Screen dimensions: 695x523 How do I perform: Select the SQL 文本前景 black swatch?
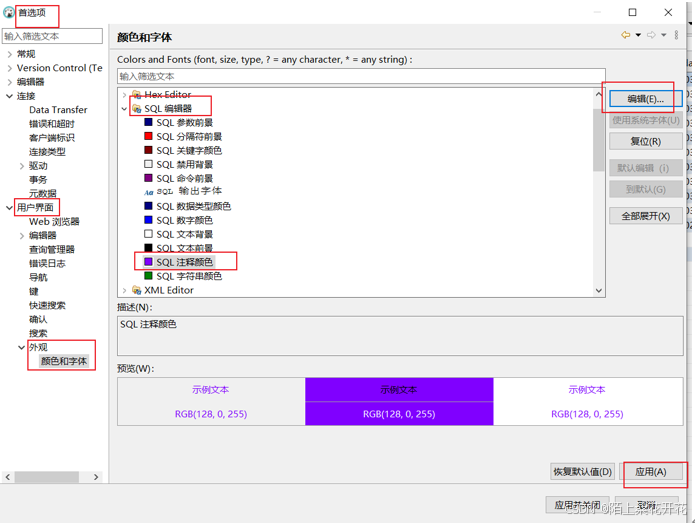click(148, 247)
